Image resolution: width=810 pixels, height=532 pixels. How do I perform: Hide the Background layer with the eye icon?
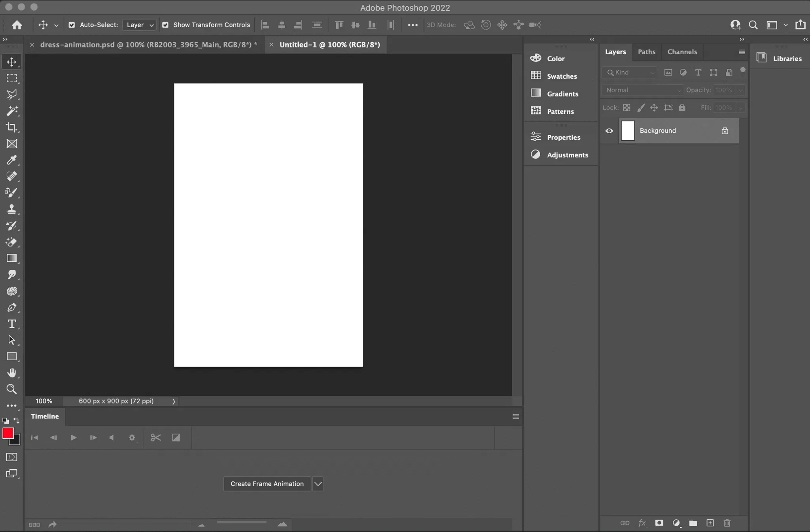tap(609, 131)
